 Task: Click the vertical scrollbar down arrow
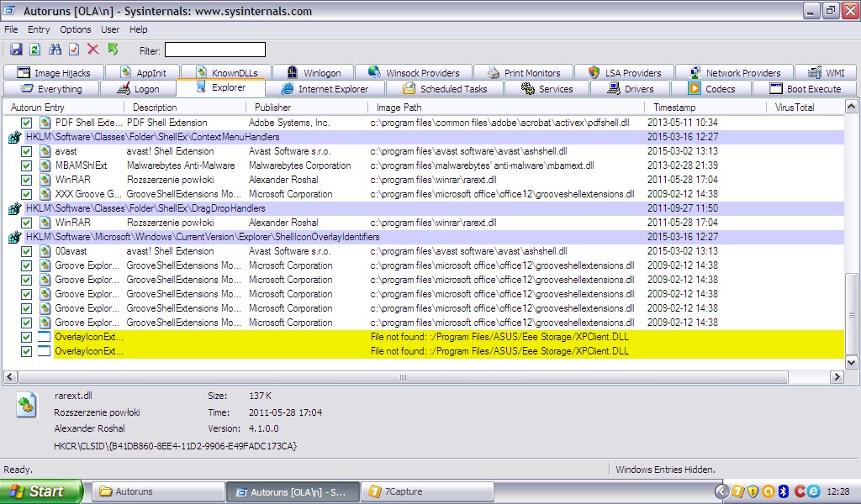coord(851,362)
